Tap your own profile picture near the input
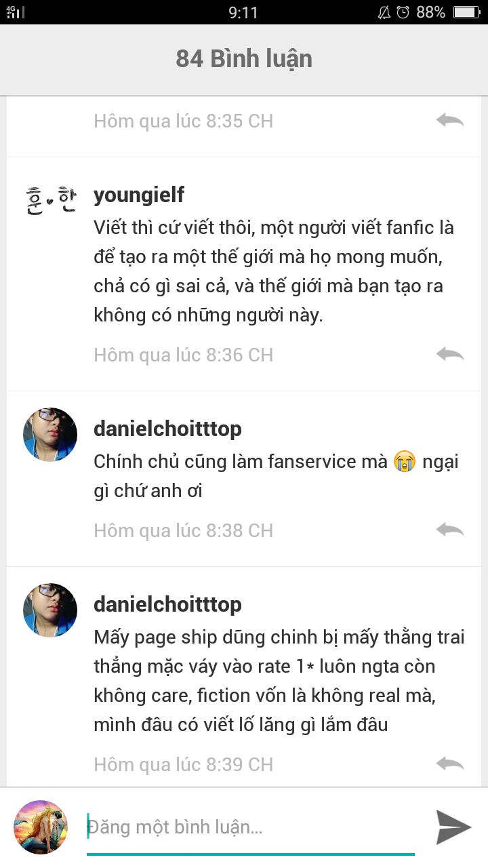The height and width of the screenshot is (868, 488). (x=41, y=827)
